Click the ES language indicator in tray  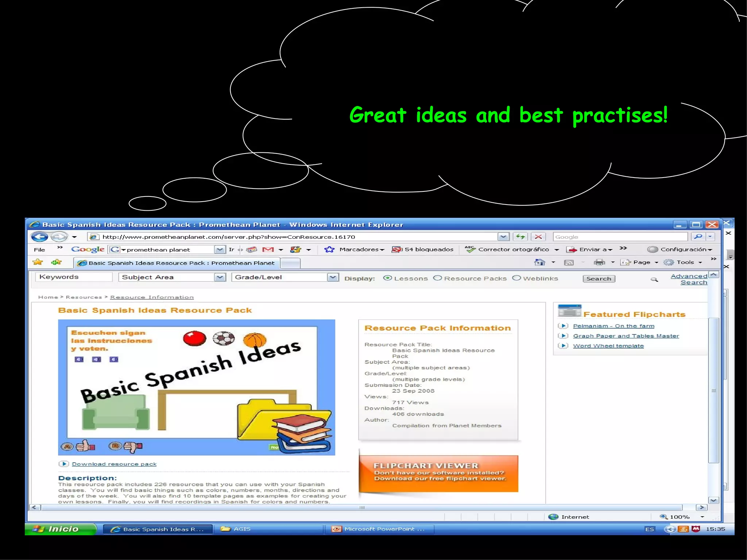(649, 529)
